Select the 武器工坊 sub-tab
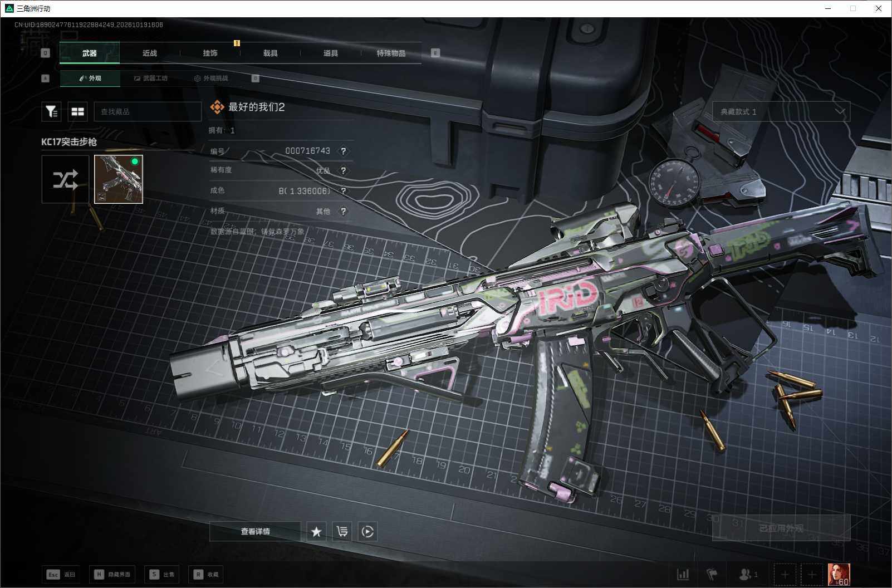Screen dimensions: 892x588 [150, 79]
